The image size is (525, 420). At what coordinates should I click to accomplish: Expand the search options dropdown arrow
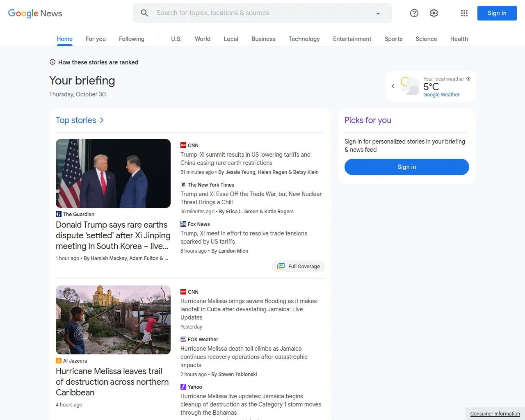point(378,14)
